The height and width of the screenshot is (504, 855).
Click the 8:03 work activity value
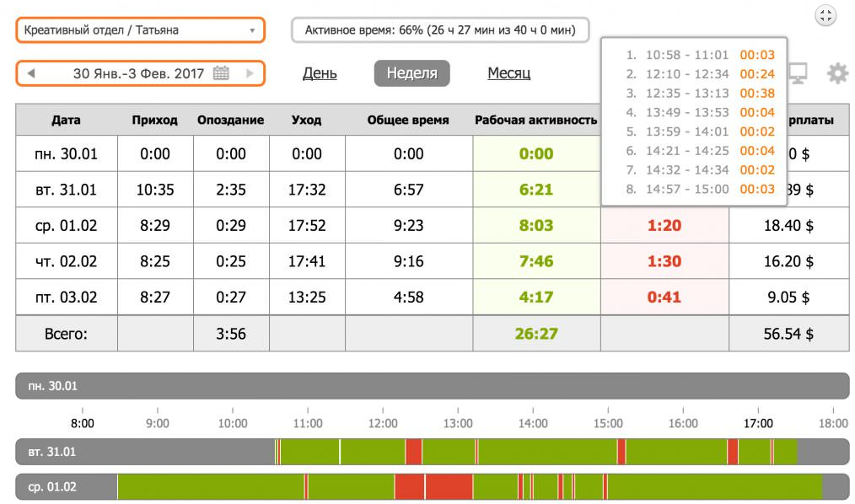pyautogui.click(x=536, y=226)
